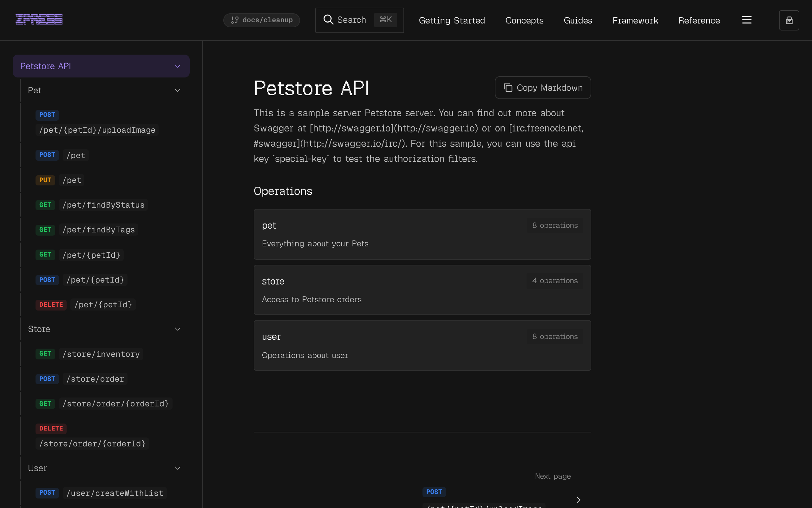Collapse the Petstore API sidebar section

[x=178, y=66]
